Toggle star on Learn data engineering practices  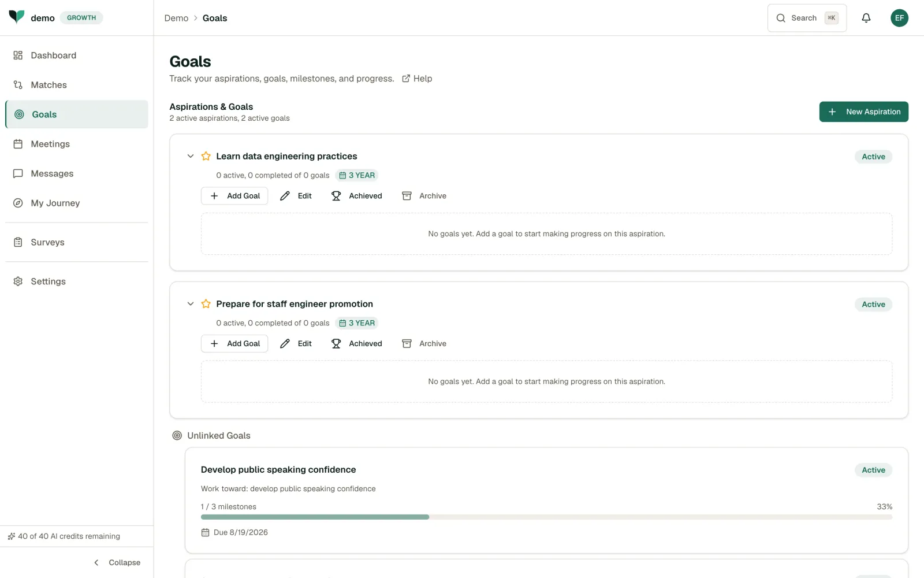click(206, 156)
